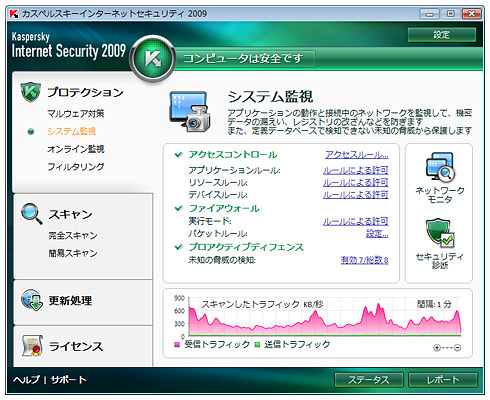Open the スキャン section
The image size is (490, 400).
[70, 214]
